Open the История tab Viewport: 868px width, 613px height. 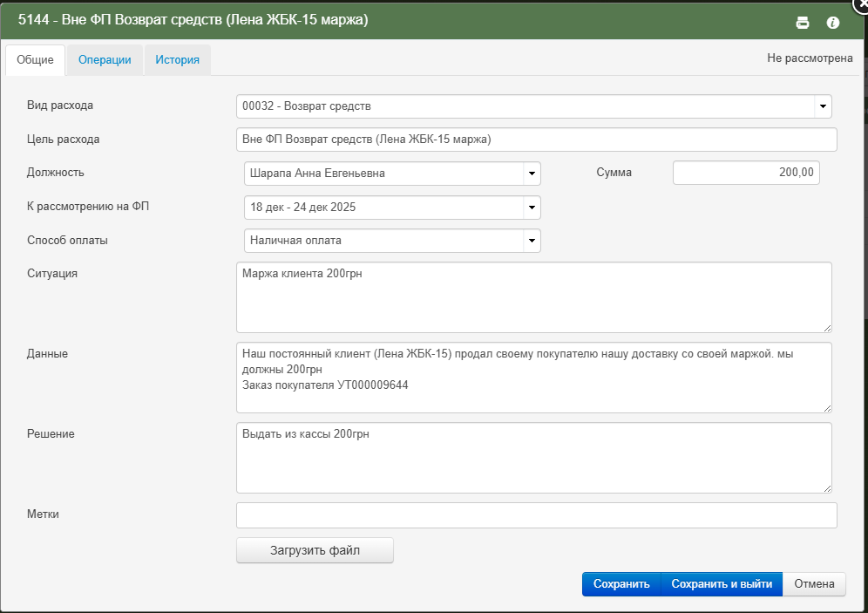coord(178,60)
